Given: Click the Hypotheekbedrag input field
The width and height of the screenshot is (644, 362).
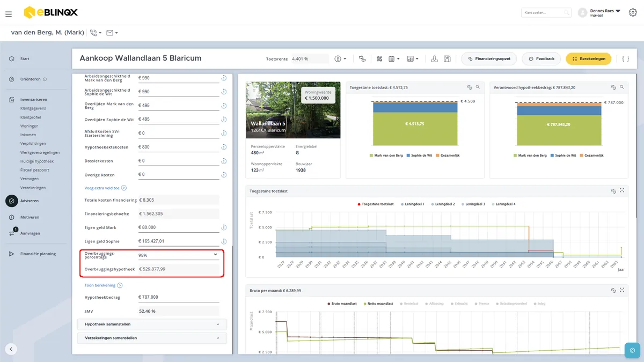Looking at the screenshot, I should (x=178, y=297).
